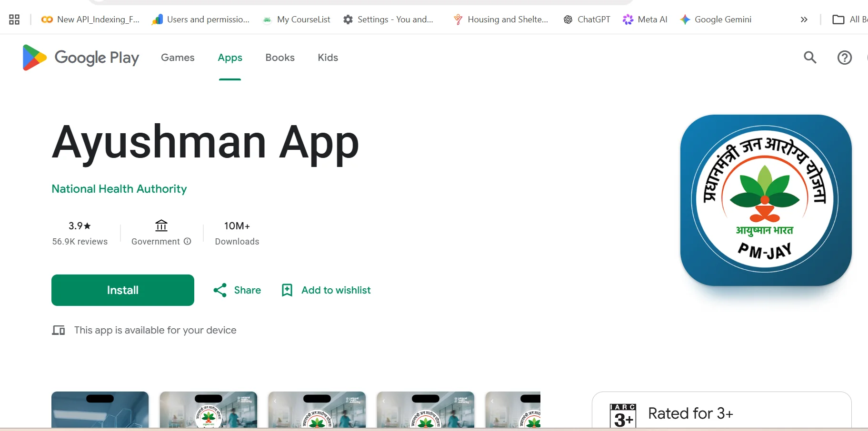Click the Government category label
The image size is (868, 431).
[156, 242]
